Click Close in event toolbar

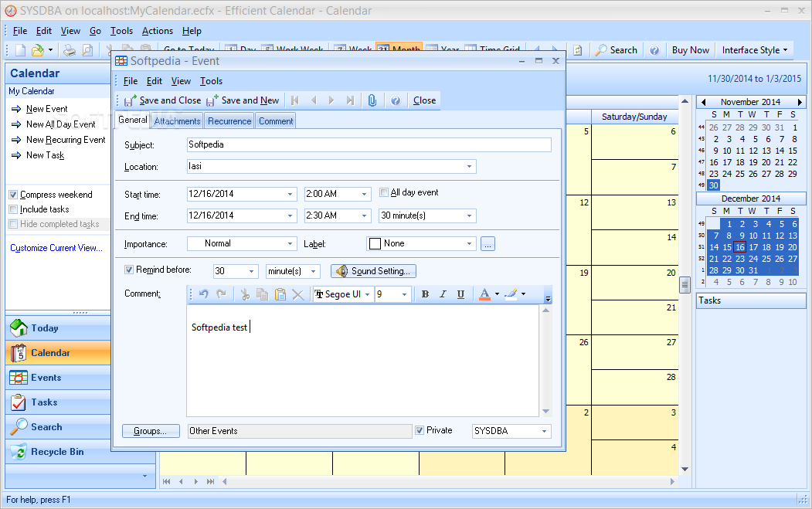[425, 100]
